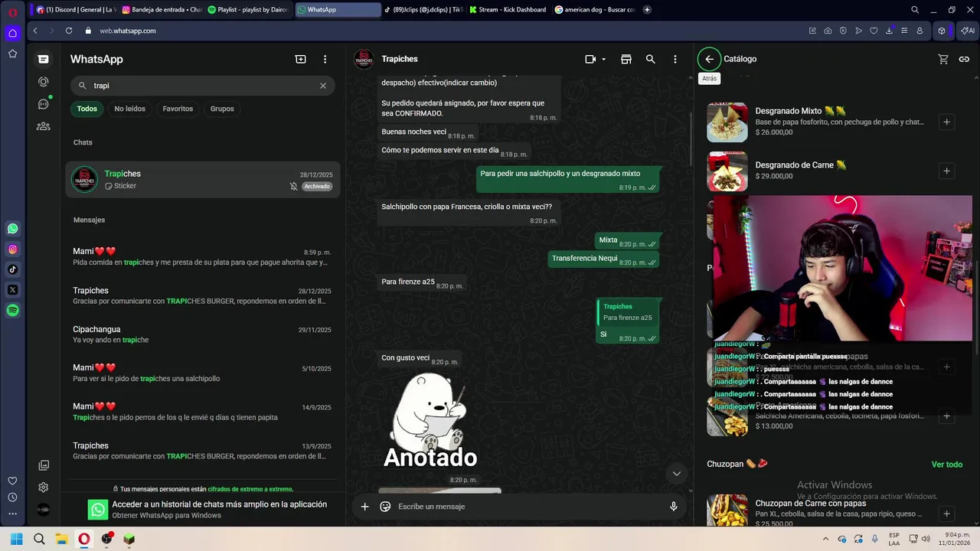Clear the 'trapi' search with the X icon
The image size is (980, 551).
(x=323, y=86)
